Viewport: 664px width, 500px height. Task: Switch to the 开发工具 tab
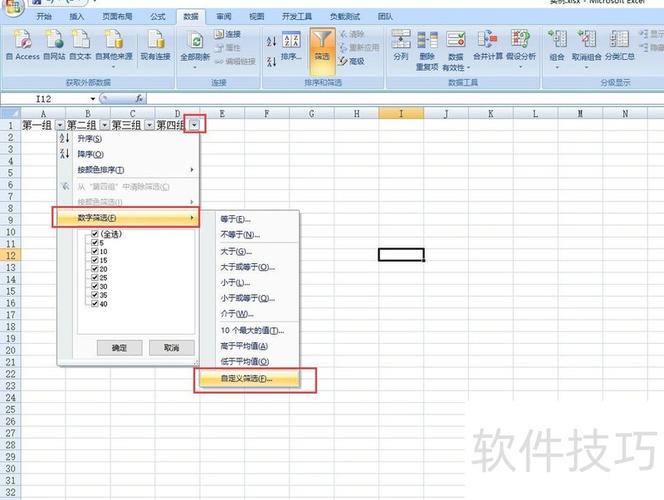tap(297, 17)
